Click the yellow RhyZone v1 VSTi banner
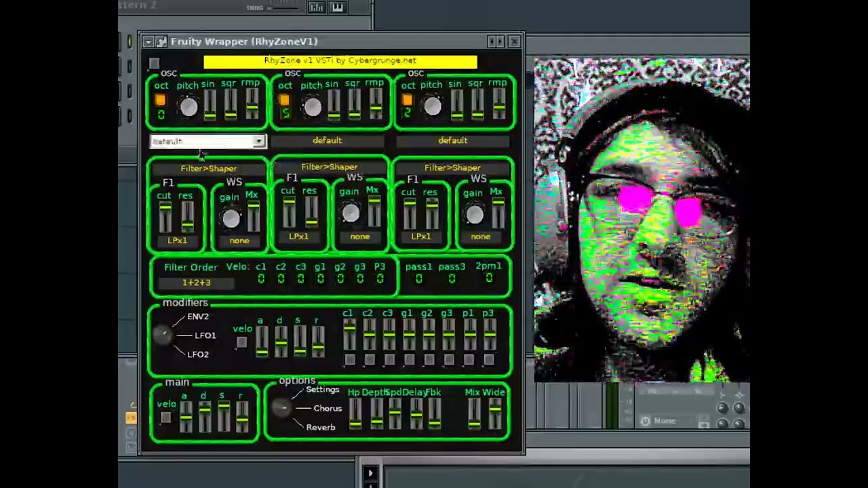 tap(340, 62)
